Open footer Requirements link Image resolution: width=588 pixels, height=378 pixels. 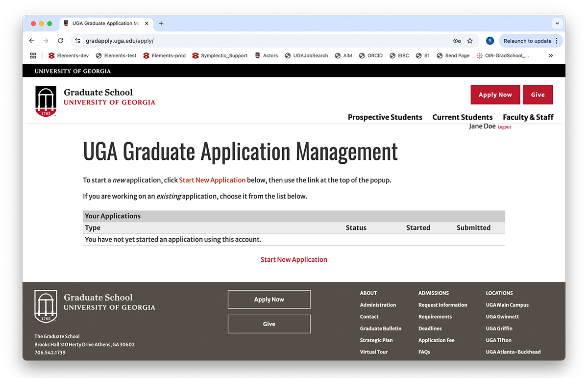point(435,317)
